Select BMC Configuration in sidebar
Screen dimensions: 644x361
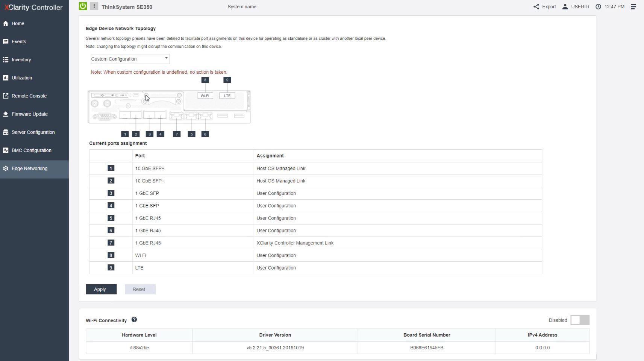coord(31,150)
